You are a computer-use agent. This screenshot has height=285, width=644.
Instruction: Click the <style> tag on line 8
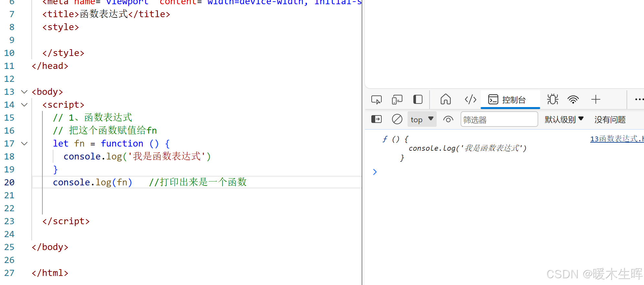coord(61,27)
